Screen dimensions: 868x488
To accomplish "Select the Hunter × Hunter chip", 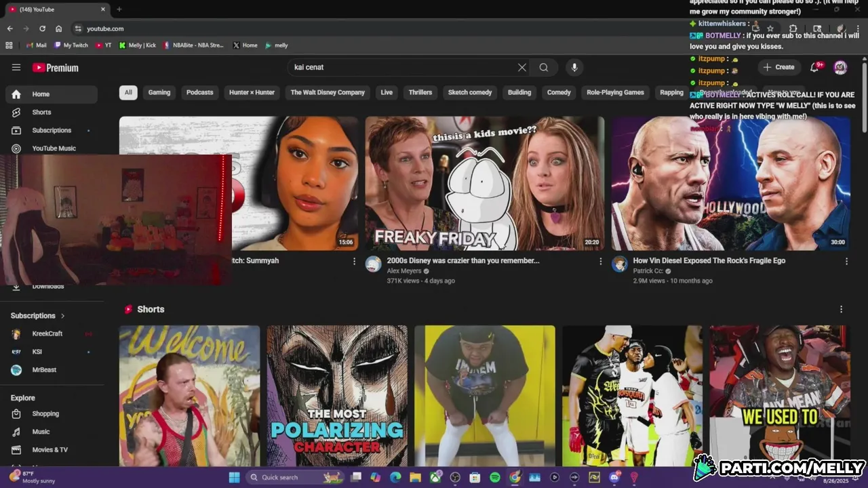I will point(252,92).
